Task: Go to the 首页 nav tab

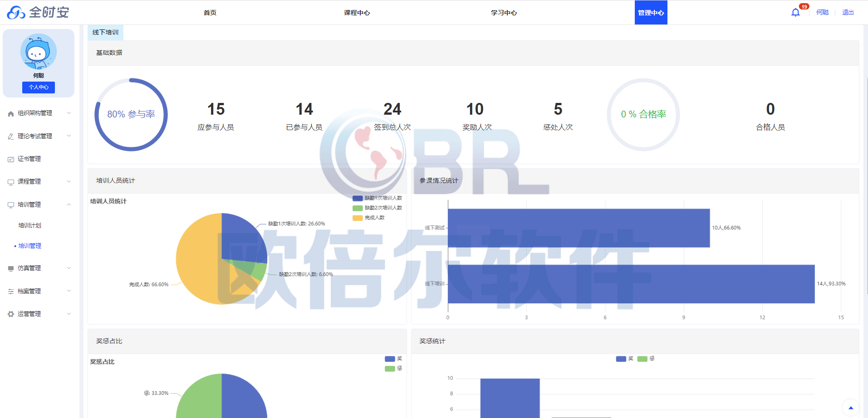Action: click(210, 13)
